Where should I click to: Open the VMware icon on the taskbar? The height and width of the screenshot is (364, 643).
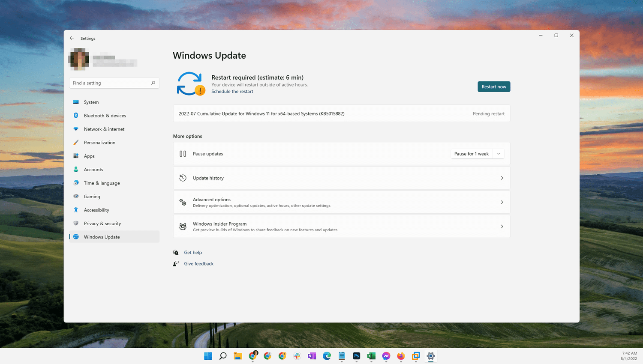[x=416, y=356]
